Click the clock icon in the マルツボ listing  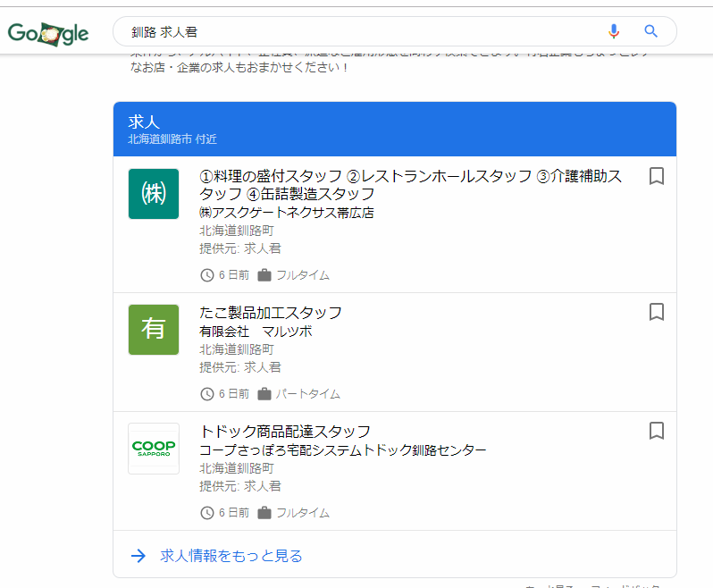207,394
